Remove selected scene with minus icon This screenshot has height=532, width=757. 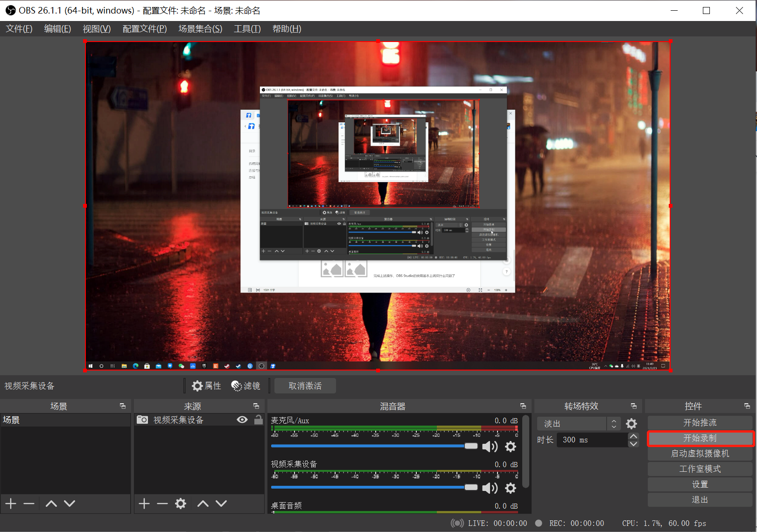click(x=29, y=504)
